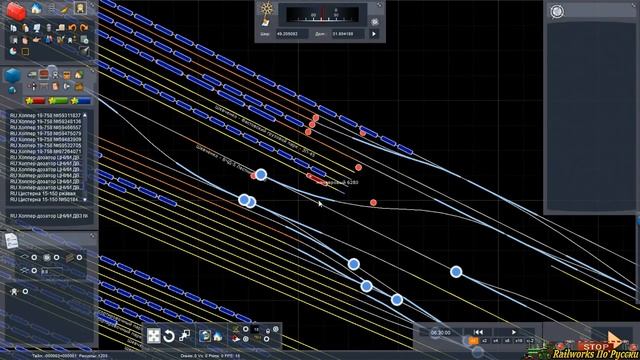This screenshot has height=360, width=640.
Task: Select the last visible RU Цистерна 15-150 item
Action: tap(45, 200)
